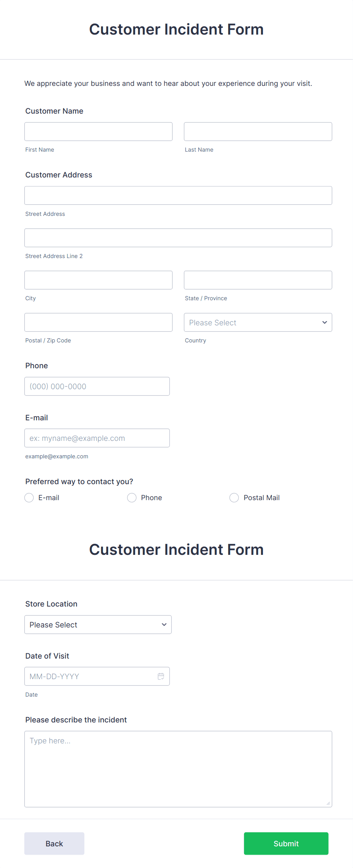This screenshot has height=868, width=353.
Task: Focus the E-mail address field
Action: (x=97, y=438)
